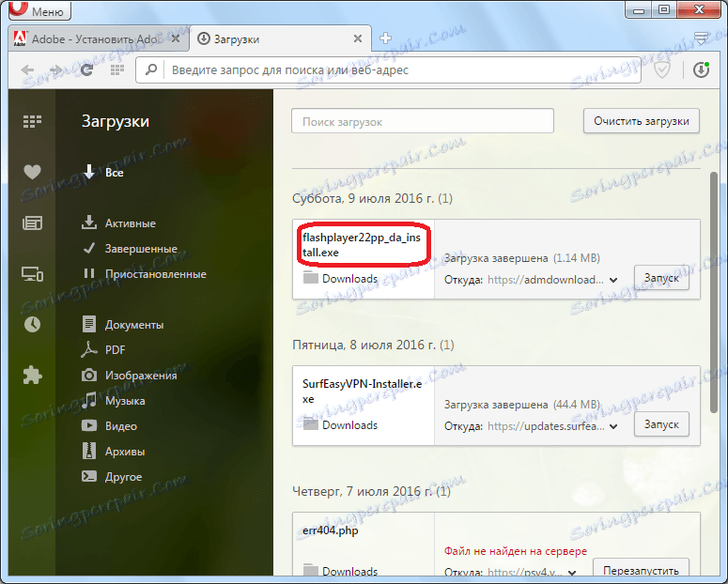Click the Пятница, 8 июля 2016 heading
728x584 pixels.
click(x=373, y=345)
